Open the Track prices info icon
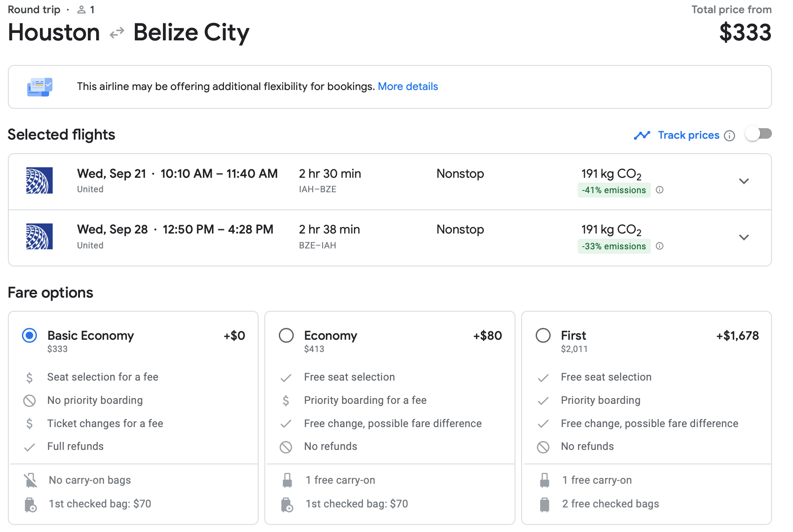The image size is (793, 532). 729,136
